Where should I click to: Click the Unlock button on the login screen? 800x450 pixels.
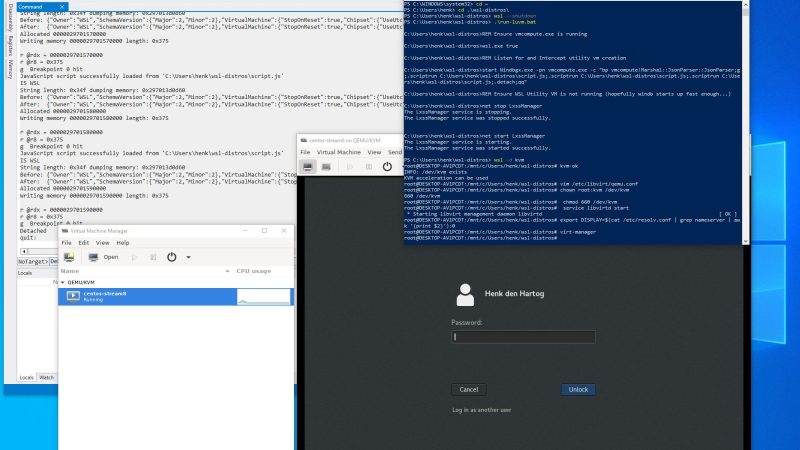578,389
